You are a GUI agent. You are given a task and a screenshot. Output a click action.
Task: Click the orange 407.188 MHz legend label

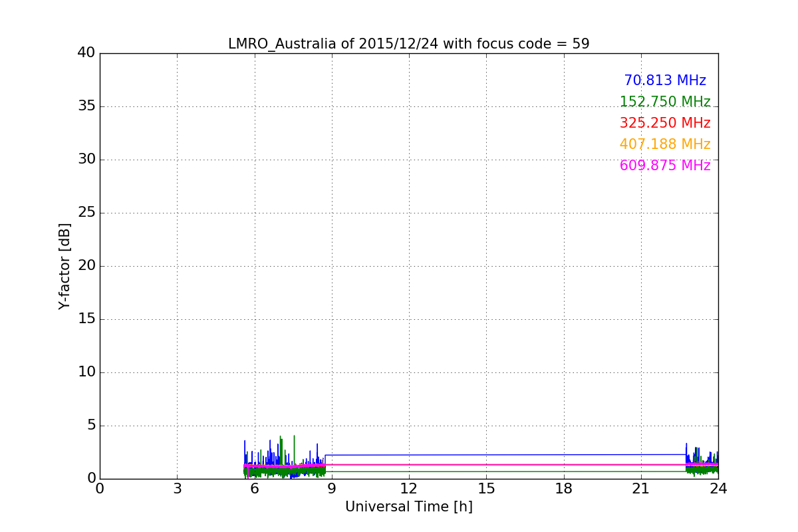click(665, 144)
